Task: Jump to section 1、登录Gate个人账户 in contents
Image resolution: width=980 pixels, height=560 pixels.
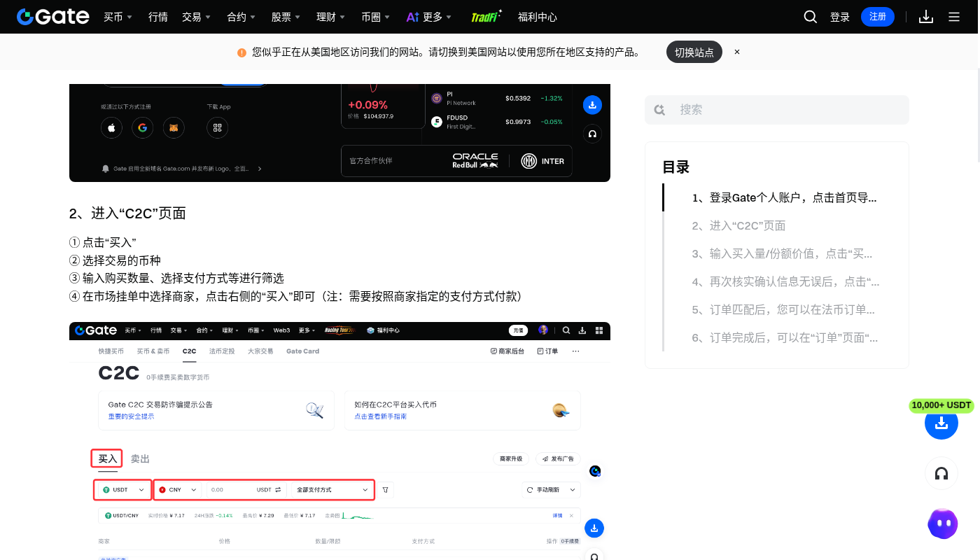Action: click(x=785, y=197)
